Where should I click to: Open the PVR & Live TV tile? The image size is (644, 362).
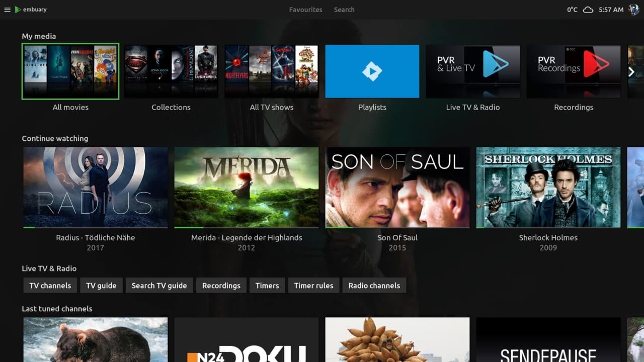(x=472, y=71)
